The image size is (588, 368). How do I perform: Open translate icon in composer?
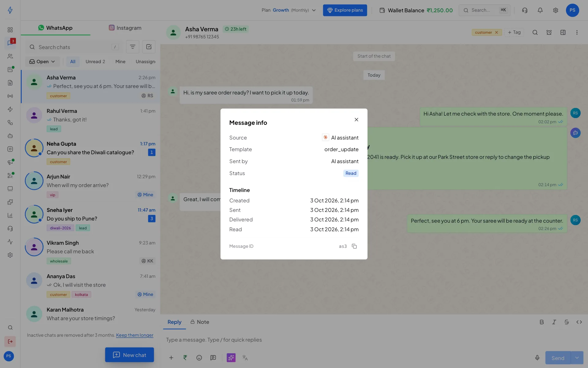tap(245, 358)
